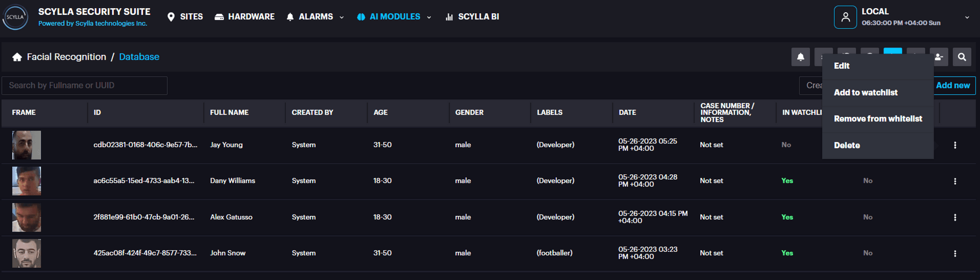Expand the AI Modules dropdown chevron
This screenshot has width=980, height=280.
click(429, 17)
